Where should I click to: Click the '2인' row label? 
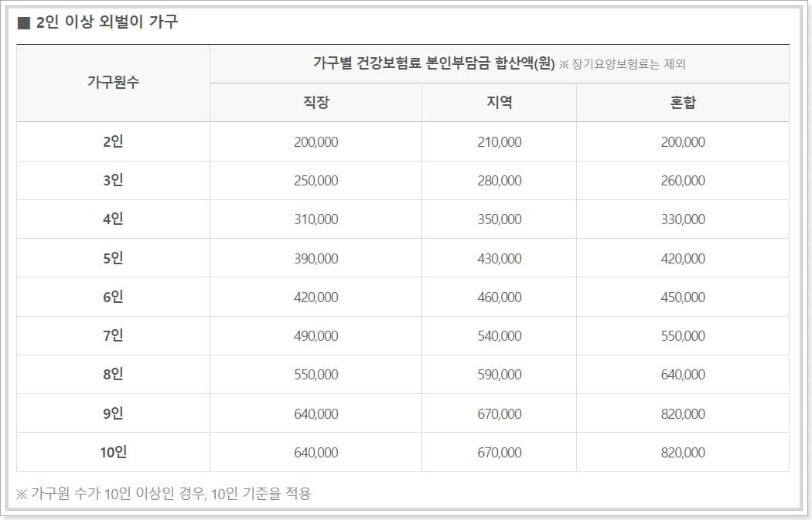coord(114,141)
